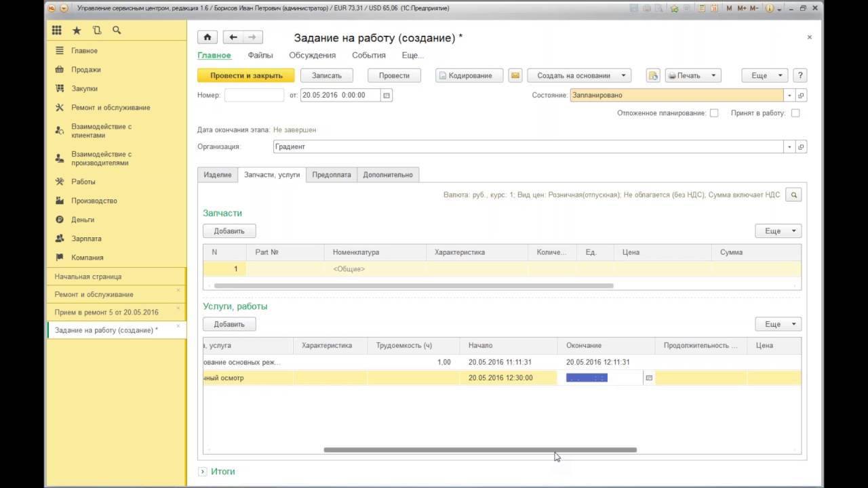
Task: Enable the Отложенное планирование checkbox
Action: tap(714, 113)
